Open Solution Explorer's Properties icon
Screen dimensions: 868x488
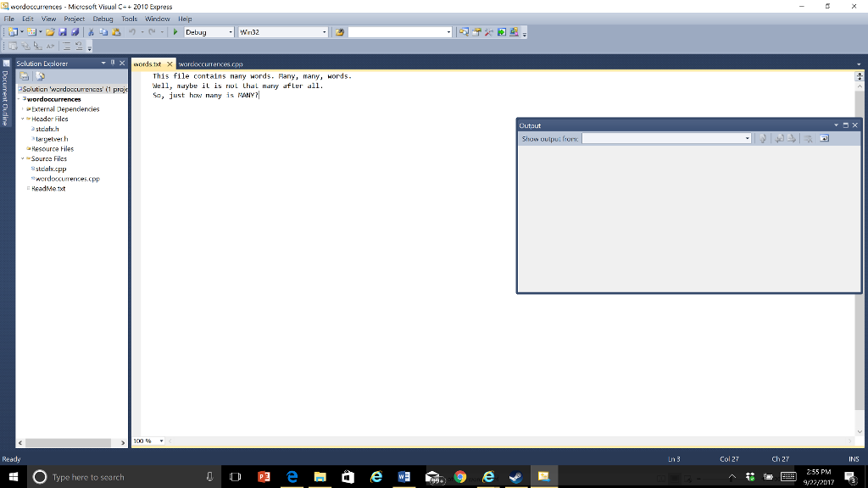point(25,76)
